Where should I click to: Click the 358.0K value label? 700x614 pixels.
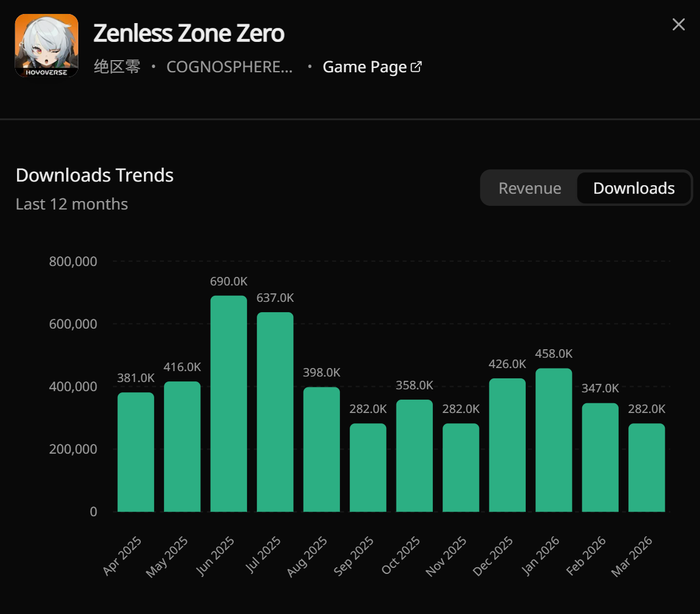coord(414,386)
